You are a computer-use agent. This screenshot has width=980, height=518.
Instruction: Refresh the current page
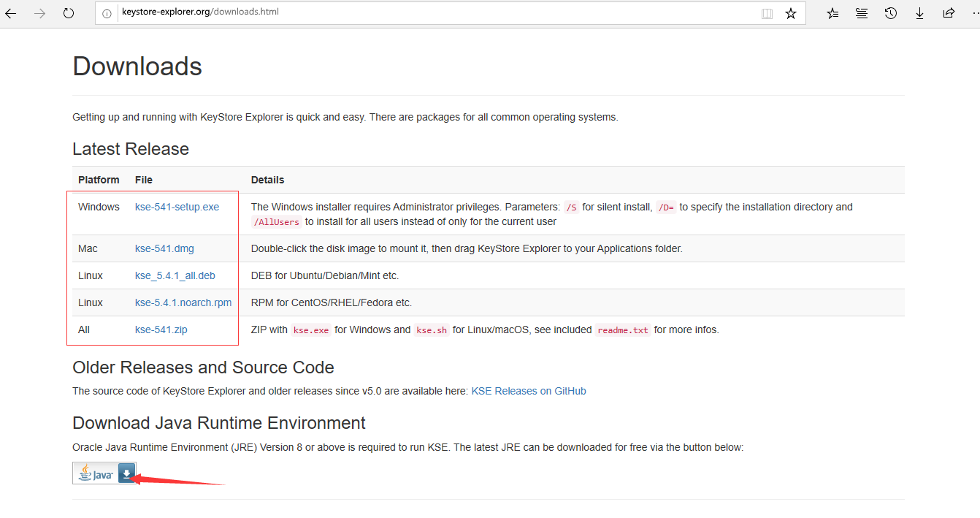pos(69,13)
